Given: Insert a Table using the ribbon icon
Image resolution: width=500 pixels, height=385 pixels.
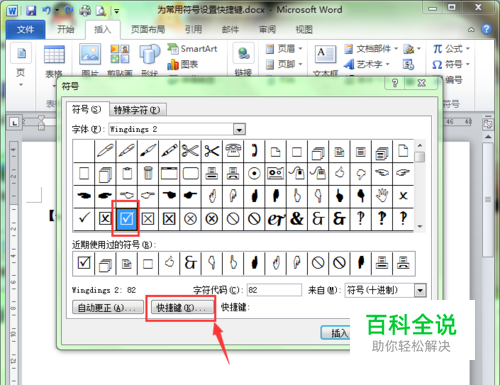Looking at the screenshot, I should click(x=54, y=55).
